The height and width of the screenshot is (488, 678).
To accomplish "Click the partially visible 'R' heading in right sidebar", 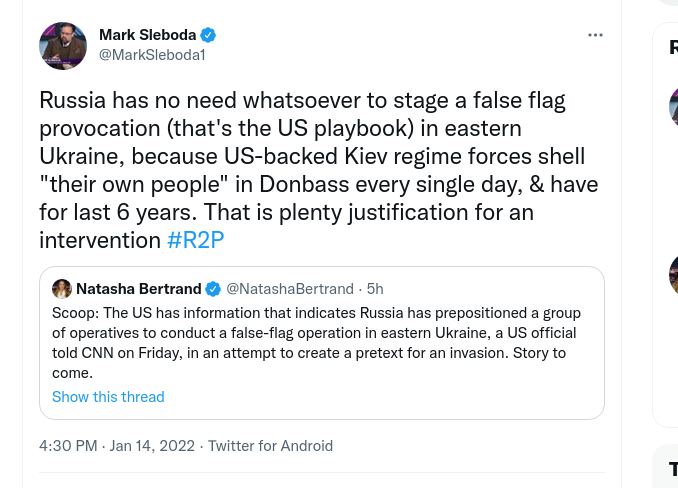I will point(673,47).
